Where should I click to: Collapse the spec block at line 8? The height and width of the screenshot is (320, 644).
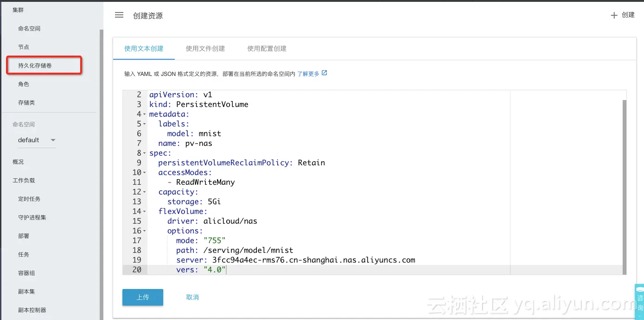tap(144, 153)
